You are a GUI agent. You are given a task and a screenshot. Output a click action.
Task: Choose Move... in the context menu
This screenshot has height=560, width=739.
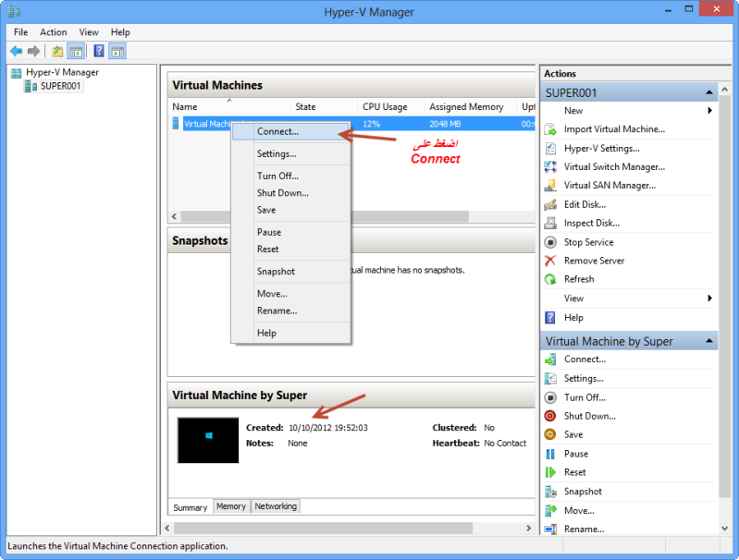tap(290, 294)
